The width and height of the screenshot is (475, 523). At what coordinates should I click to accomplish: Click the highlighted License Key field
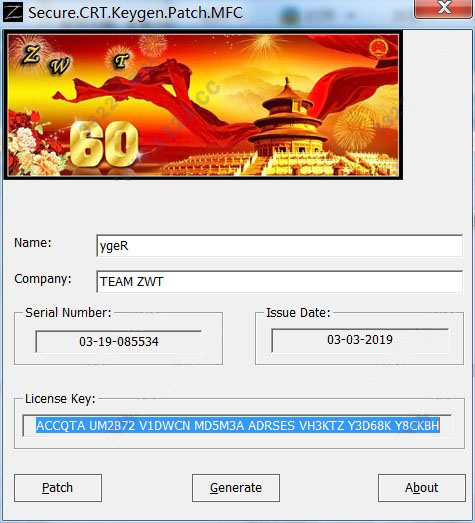237,426
